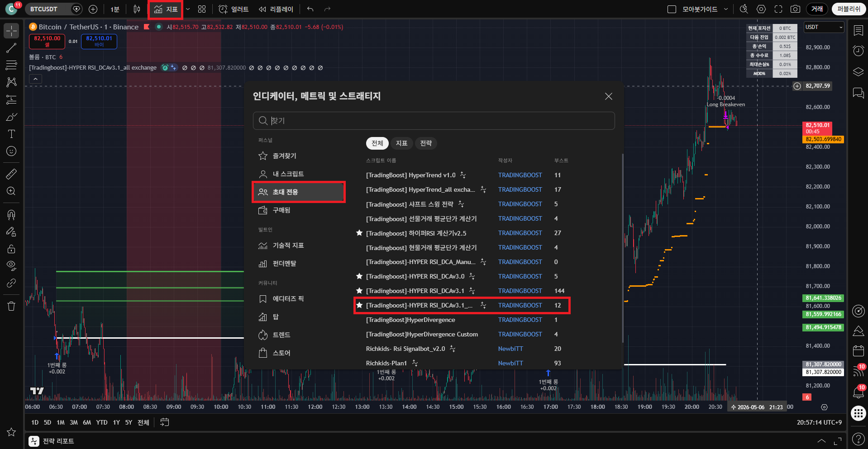Image resolution: width=868 pixels, height=449 pixels.
Task: Open TRADINGBOOST author link for HyperTrend v1.0
Action: point(520,175)
